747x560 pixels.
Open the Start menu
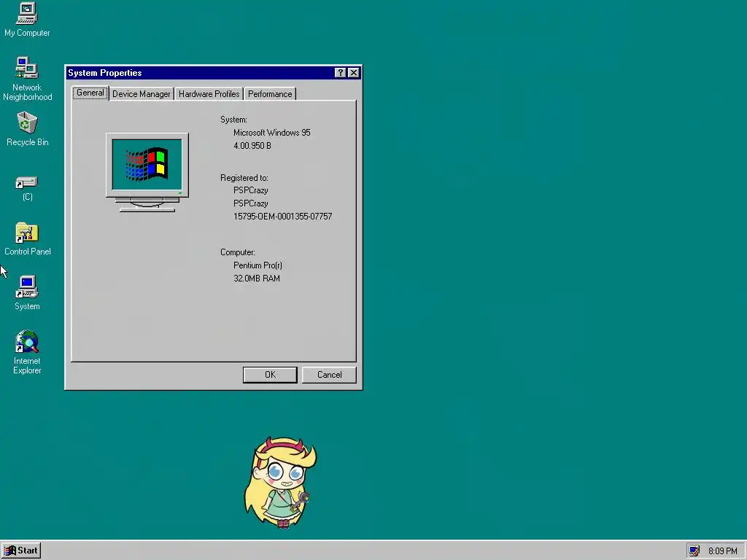click(x=21, y=551)
